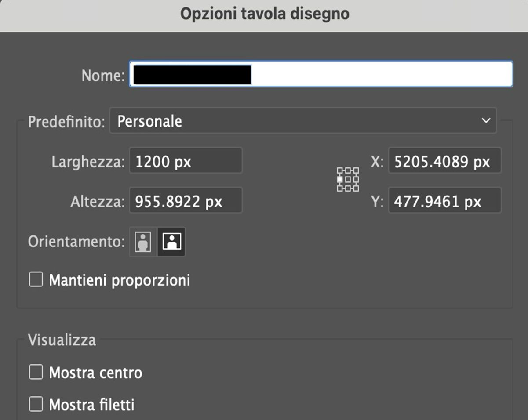
Task: Set the reference point to top-left corner
Action: click(x=340, y=170)
